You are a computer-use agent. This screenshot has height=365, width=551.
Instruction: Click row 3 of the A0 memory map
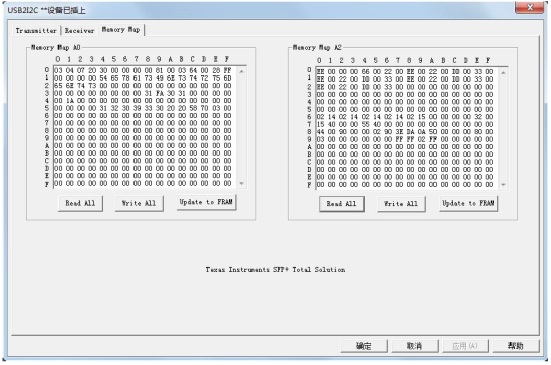(x=143, y=93)
